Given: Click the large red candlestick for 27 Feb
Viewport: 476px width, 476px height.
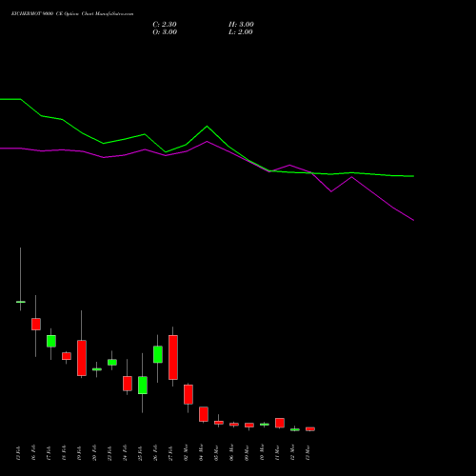Looking at the screenshot, I should pyautogui.click(x=173, y=357).
